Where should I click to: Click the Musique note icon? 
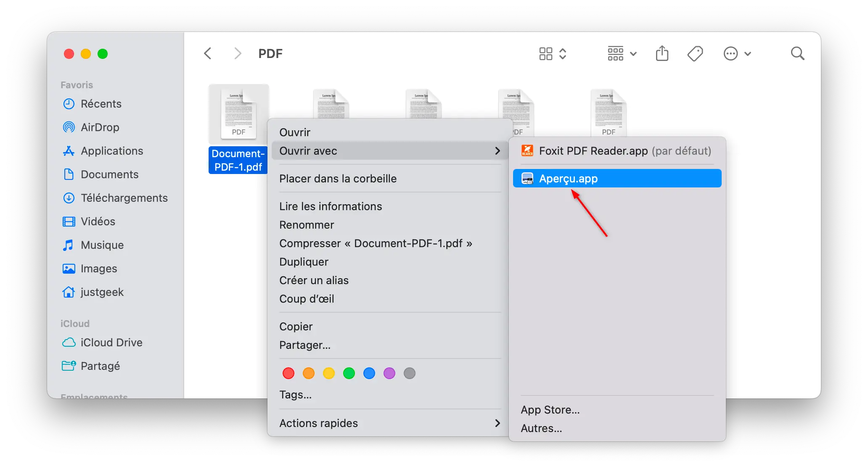(68, 245)
